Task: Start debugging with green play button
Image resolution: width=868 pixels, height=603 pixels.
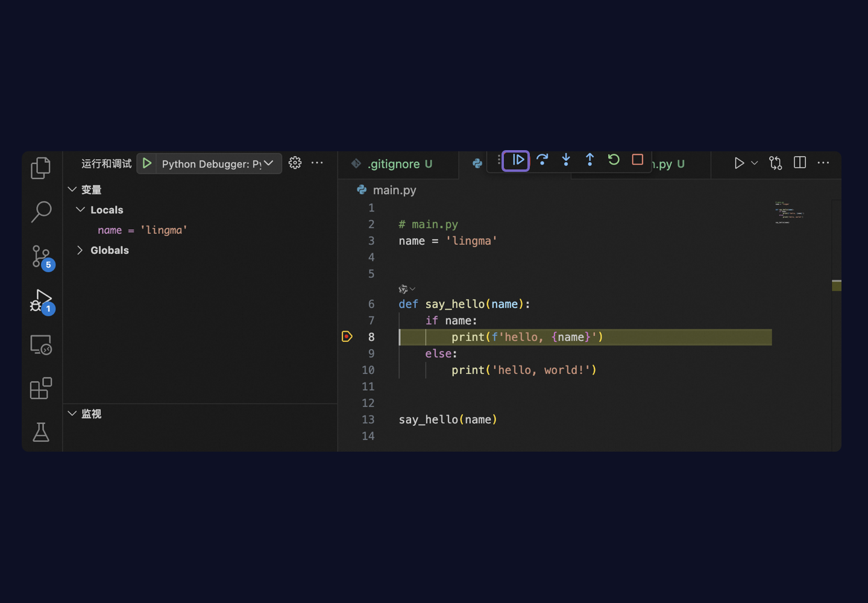Action: [x=146, y=163]
